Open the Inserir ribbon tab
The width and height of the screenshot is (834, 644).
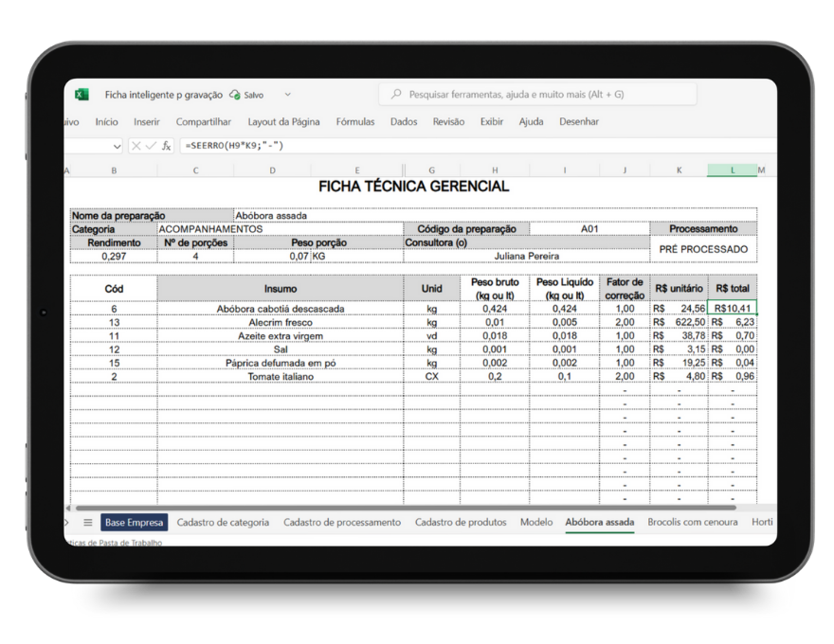pyautogui.click(x=147, y=121)
